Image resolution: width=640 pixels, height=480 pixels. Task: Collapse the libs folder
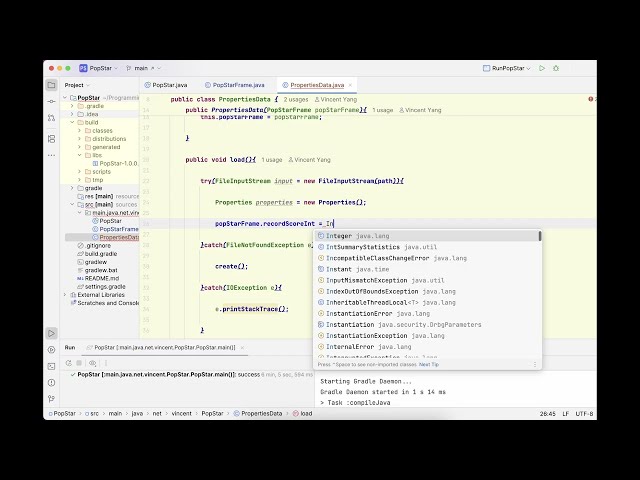(x=80, y=155)
